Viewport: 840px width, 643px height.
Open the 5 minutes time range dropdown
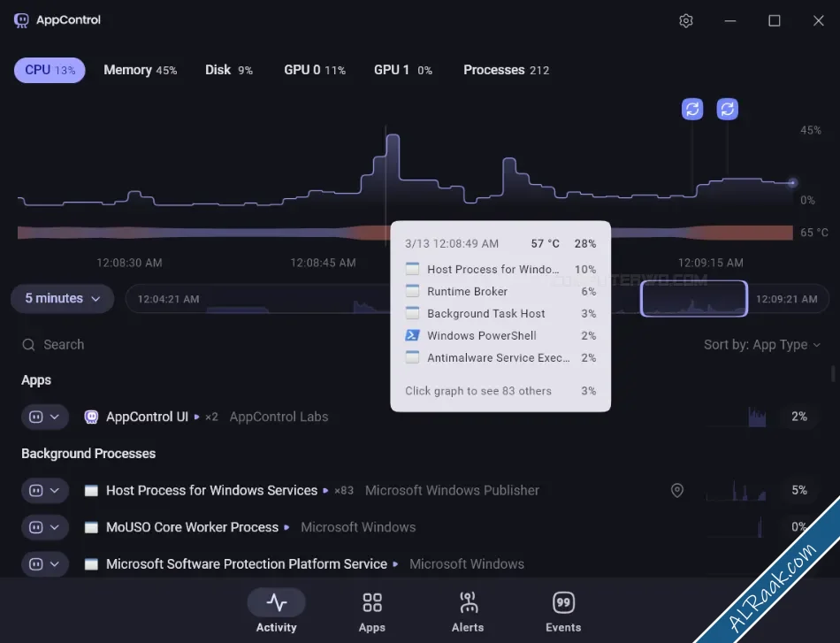(x=62, y=298)
